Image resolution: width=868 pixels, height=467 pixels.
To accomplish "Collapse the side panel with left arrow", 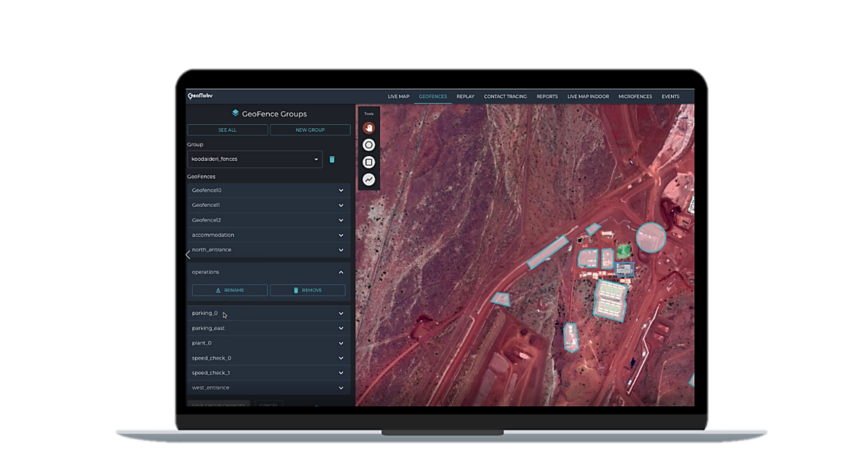I will point(188,255).
